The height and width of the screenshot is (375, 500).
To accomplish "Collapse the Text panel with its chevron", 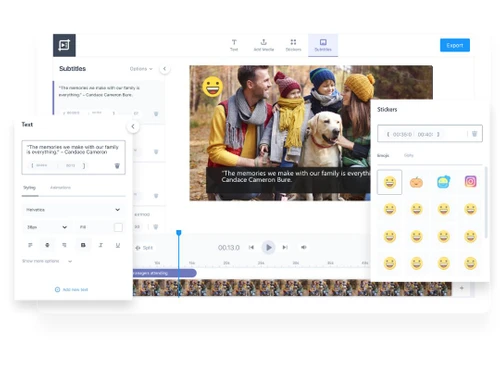I will 133,126.
